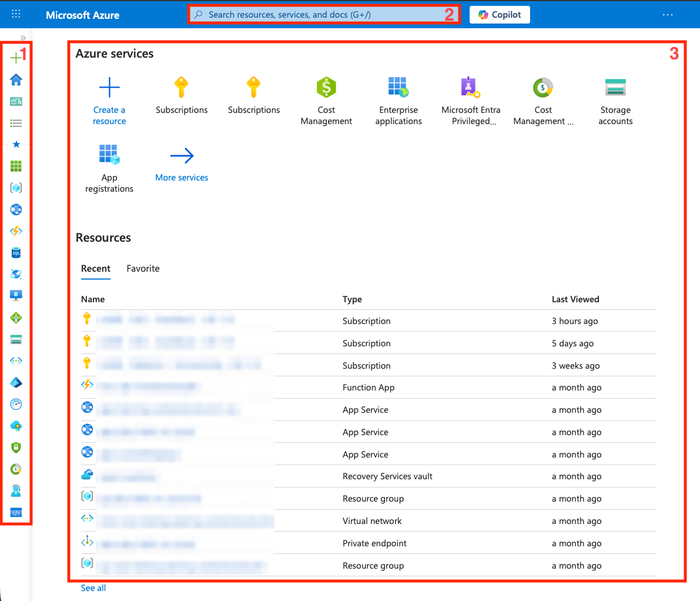Open the three-dot overflow menu in header
Viewport: 700px width, 601px height.
(x=668, y=15)
